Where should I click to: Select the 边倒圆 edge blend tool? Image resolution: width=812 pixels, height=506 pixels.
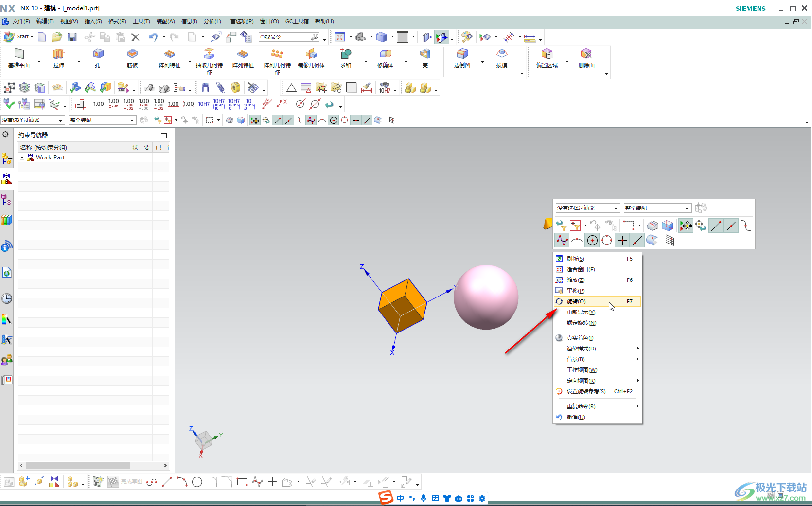[462, 54]
